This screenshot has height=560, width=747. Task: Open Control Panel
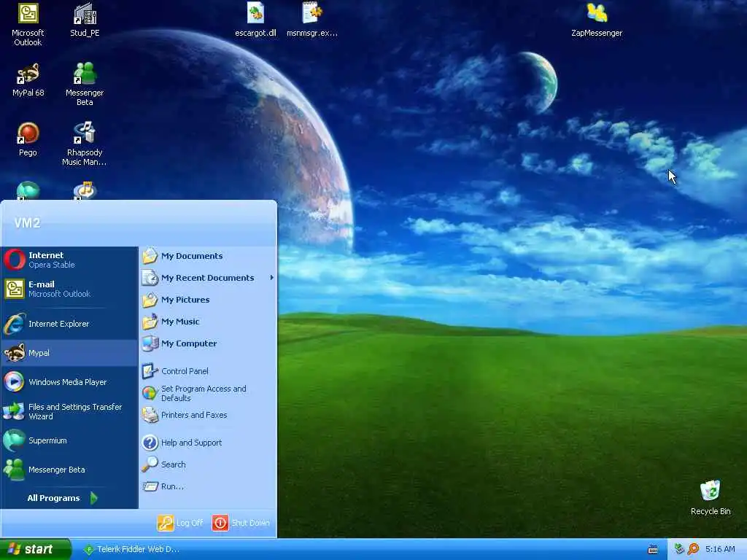pos(208,371)
